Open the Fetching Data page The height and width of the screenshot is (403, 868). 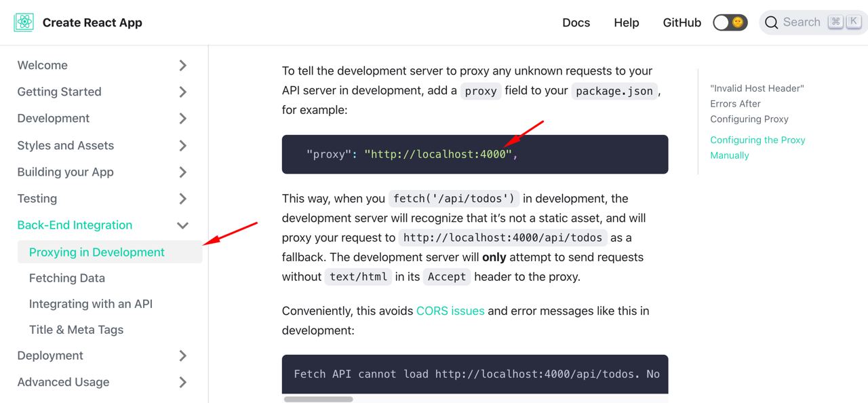point(67,277)
